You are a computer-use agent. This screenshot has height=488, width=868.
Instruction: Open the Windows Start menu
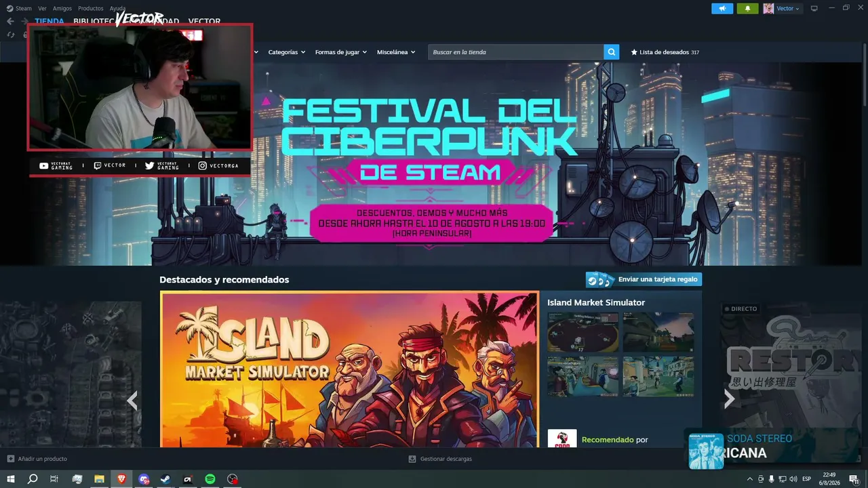coord(11,479)
